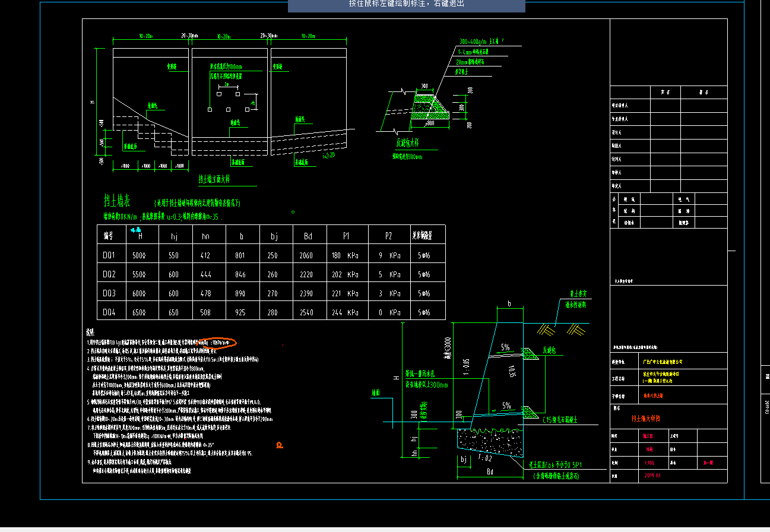Click the Bd value '2060'
This screenshot has width=770, height=532.
[x=308, y=256]
